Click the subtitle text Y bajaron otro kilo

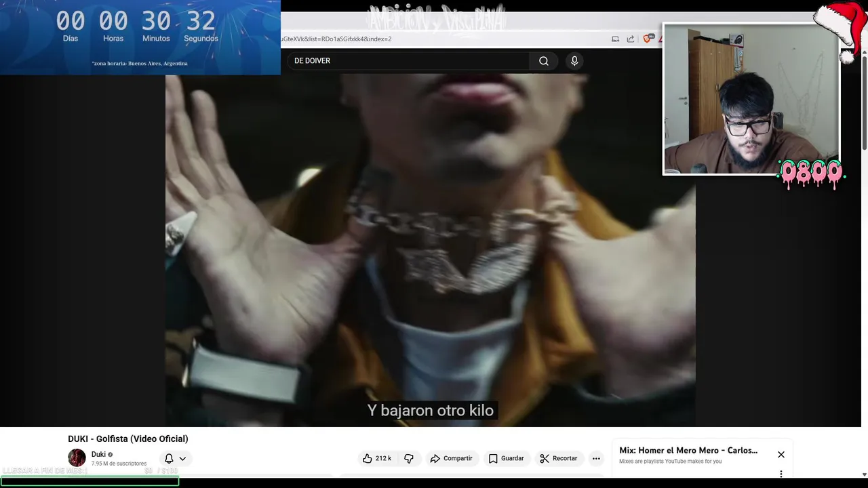point(431,410)
